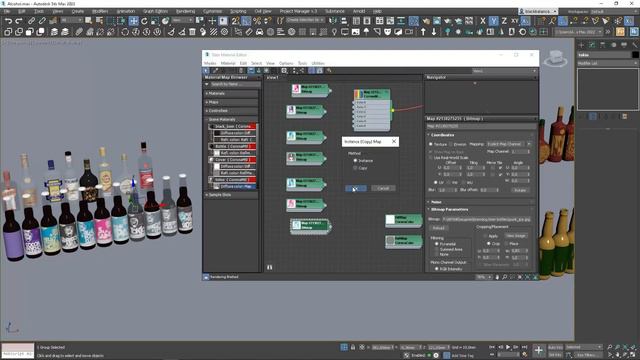Activate the Select and Rotate tool
640x360 pixels.
144,21
